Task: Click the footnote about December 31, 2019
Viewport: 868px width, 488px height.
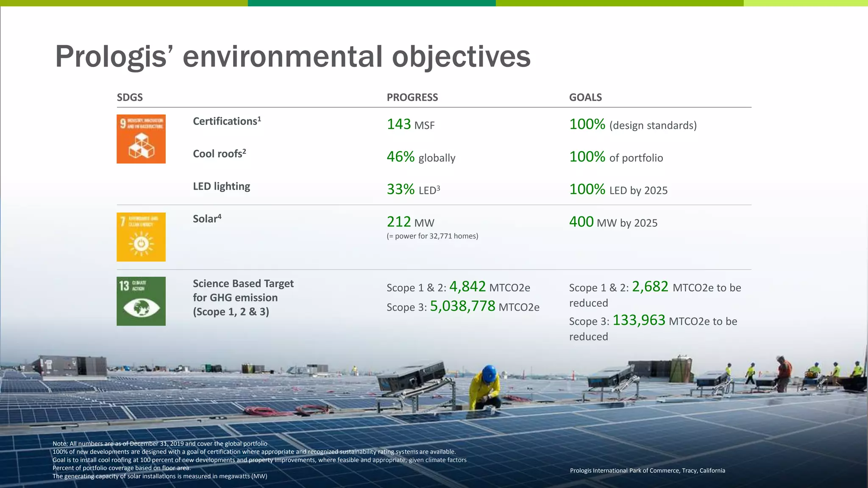Action: pos(160,444)
